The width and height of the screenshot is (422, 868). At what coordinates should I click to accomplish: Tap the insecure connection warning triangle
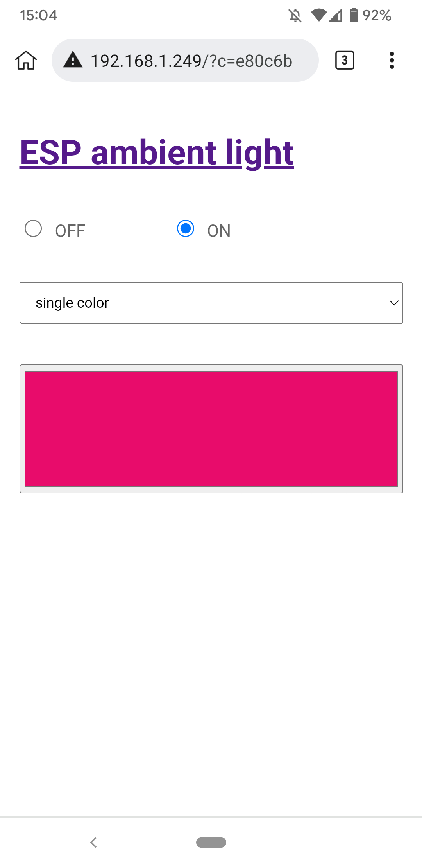pyautogui.click(x=73, y=61)
